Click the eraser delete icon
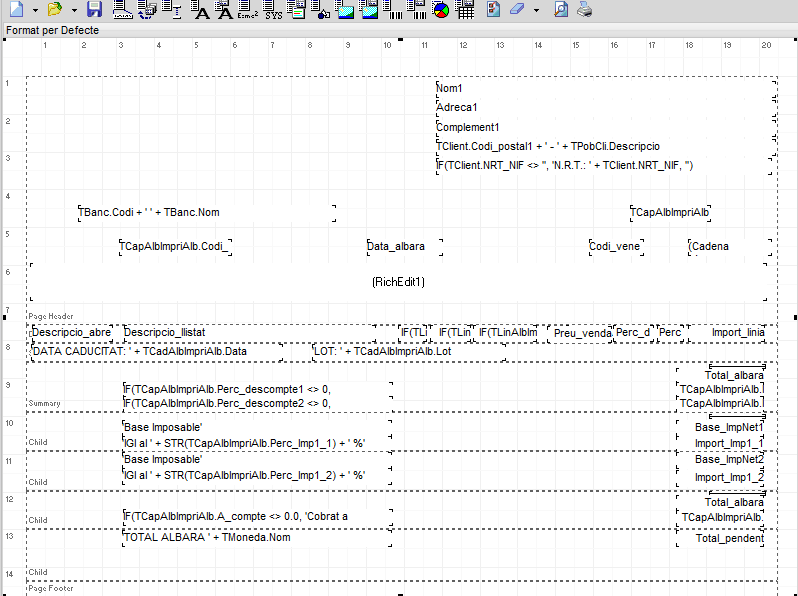Screen dimensions: 798x596 click(517, 9)
